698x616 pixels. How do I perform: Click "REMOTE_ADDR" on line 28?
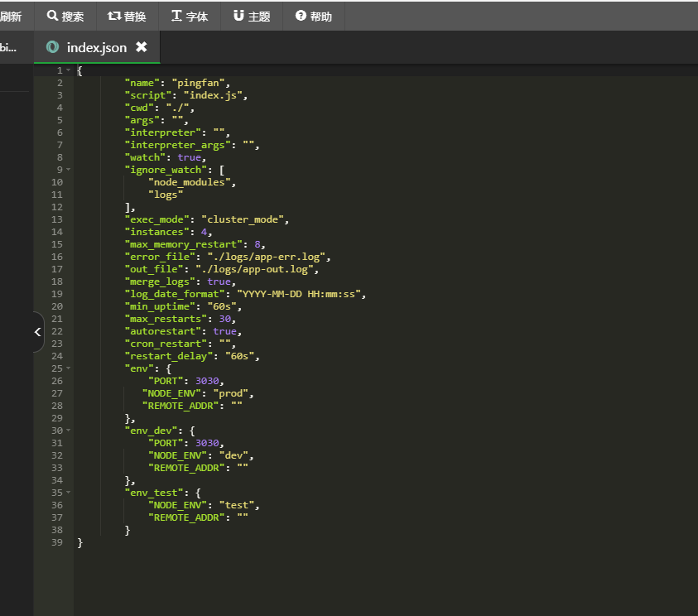181,406
